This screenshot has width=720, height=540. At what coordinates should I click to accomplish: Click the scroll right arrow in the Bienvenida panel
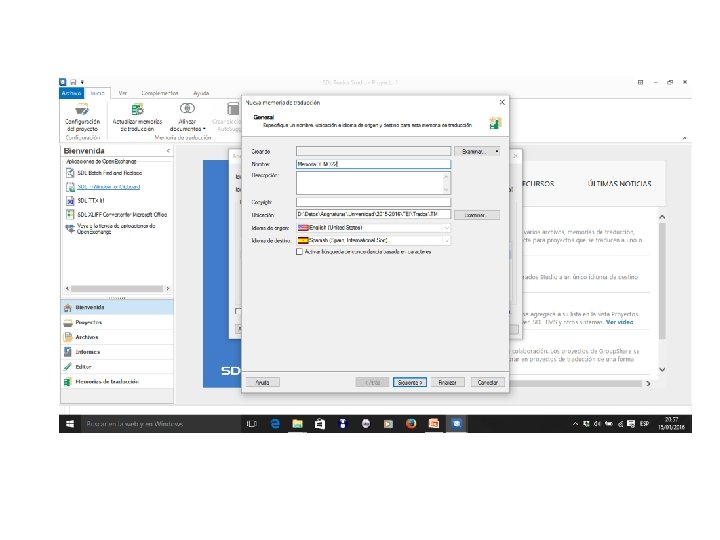[168, 289]
